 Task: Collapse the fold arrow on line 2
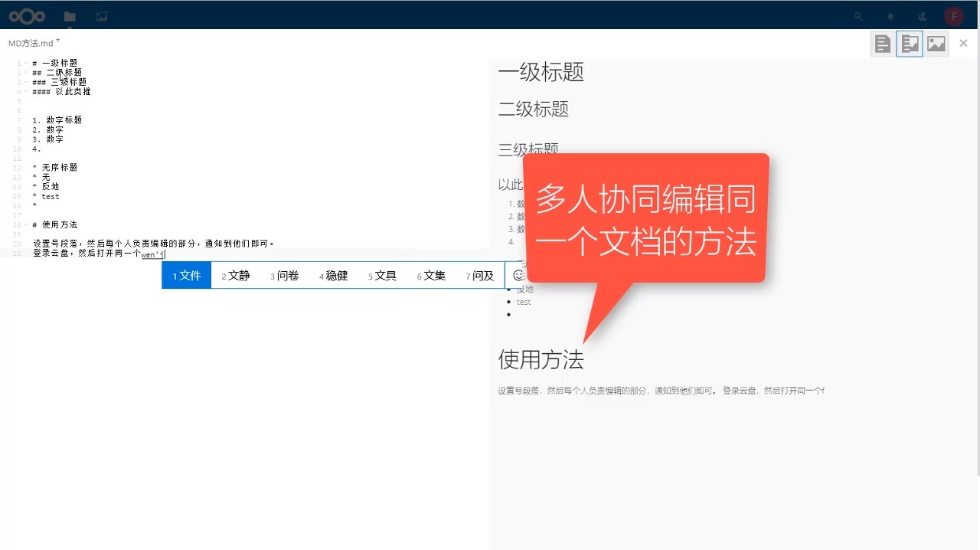click(25, 73)
